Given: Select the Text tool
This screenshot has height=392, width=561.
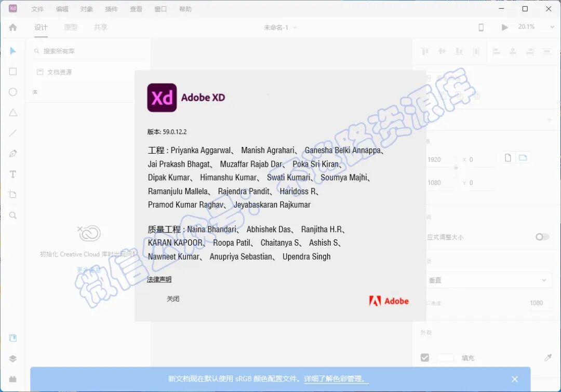Looking at the screenshot, I should click(13, 174).
